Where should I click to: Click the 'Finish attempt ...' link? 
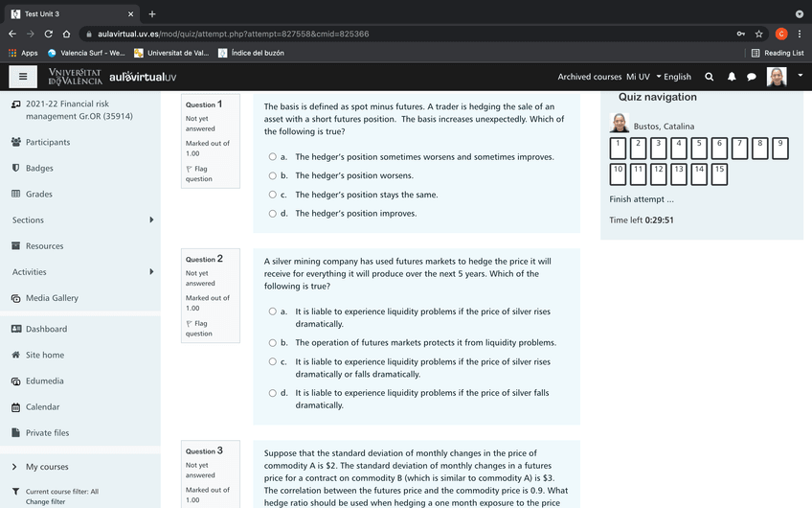click(x=642, y=199)
